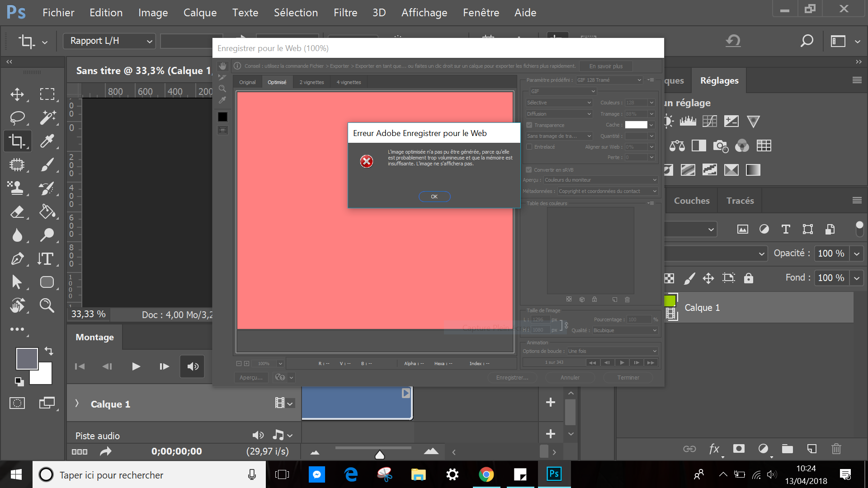868x488 pixels.
Task: Switch to the Tracés tab
Action: coord(740,201)
